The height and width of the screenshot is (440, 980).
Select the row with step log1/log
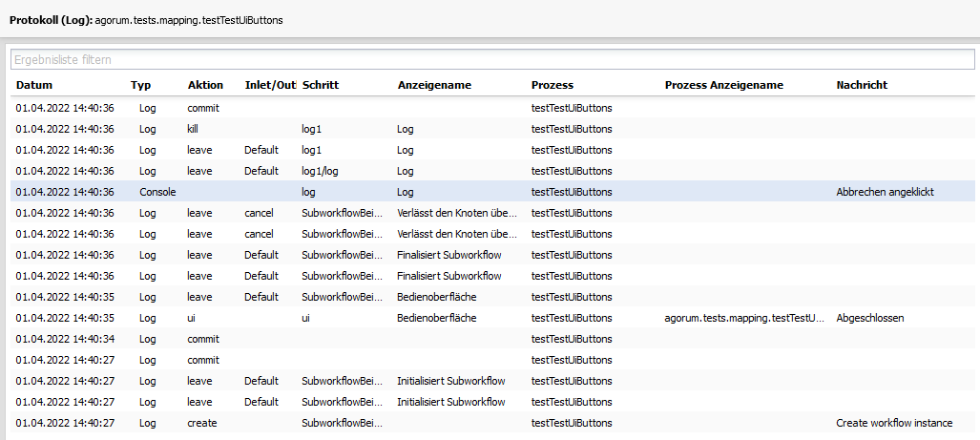coord(492,171)
